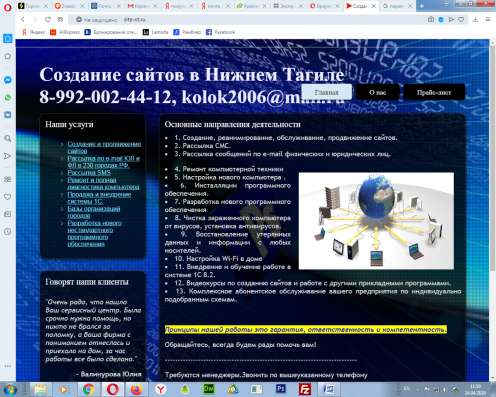Click '2. Рассылка СМС.' list item
This screenshot has width=496, height=397.
coord(202,146)
